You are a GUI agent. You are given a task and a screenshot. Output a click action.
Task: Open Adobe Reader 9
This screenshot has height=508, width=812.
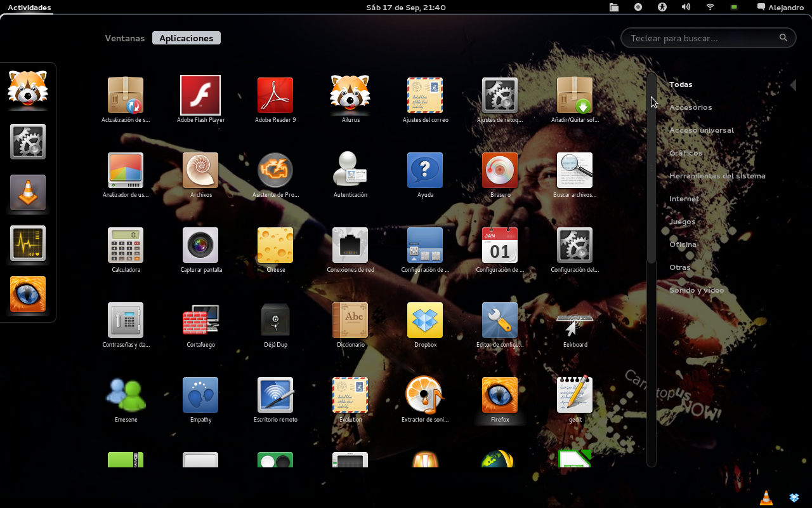(x=275, y=95)
